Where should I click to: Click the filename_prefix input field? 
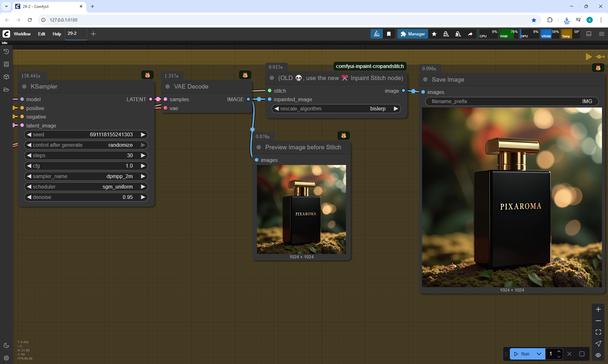point(511,101)
